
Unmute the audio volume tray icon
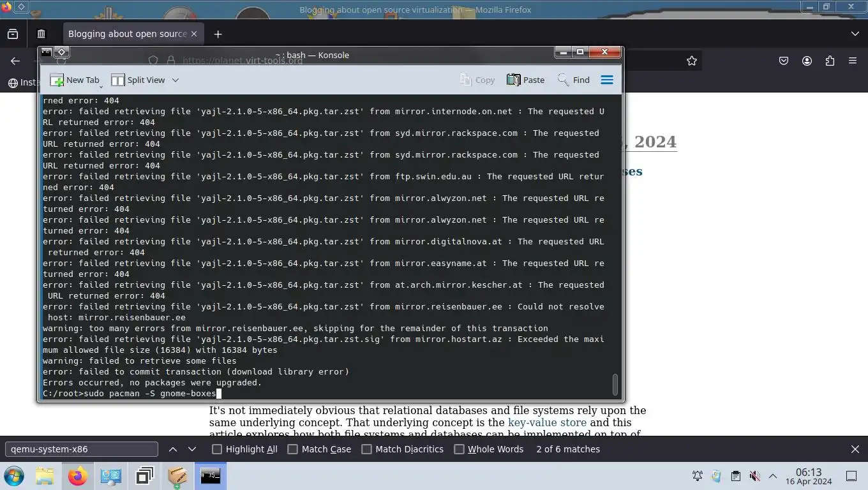754,476
